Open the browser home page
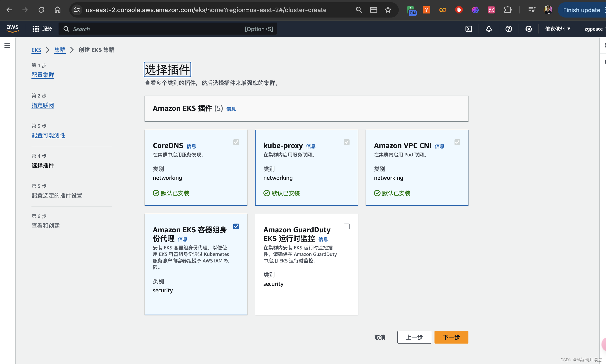 click(57, 10)
